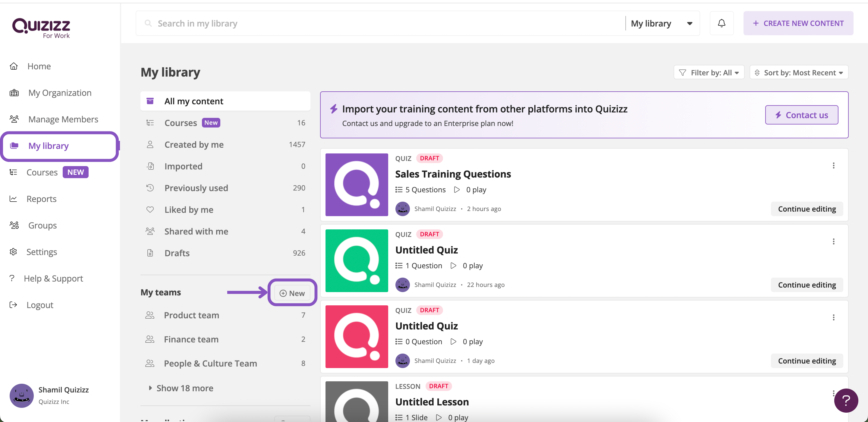Open Reports in the sidebar
This screenshot has width=868, height=422.
41,199
